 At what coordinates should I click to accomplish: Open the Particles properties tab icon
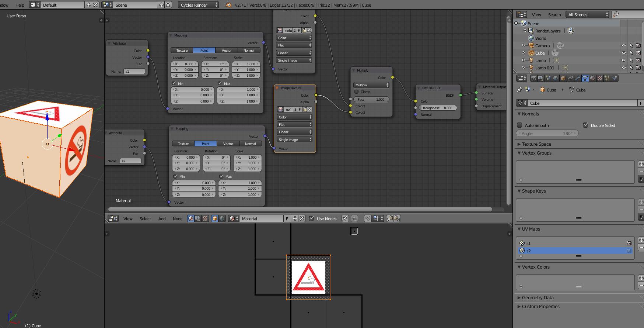[607, 78]
